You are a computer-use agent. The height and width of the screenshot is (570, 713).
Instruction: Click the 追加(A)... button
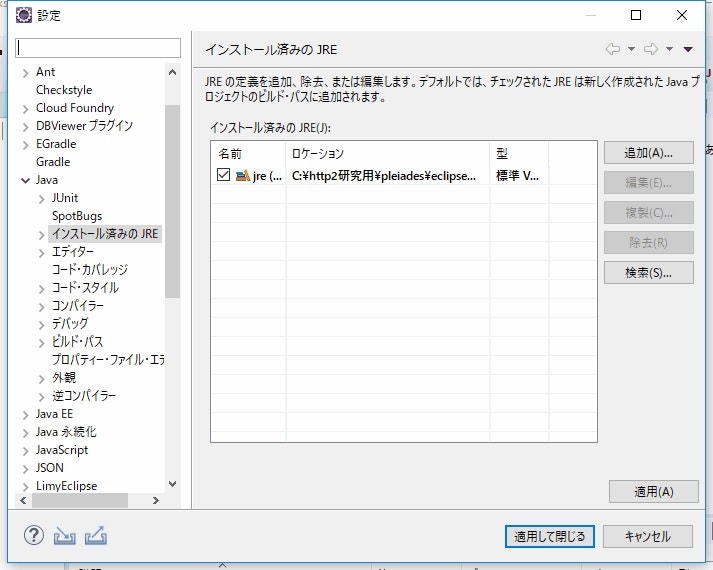pyautogui.click(x=648, y=153)
